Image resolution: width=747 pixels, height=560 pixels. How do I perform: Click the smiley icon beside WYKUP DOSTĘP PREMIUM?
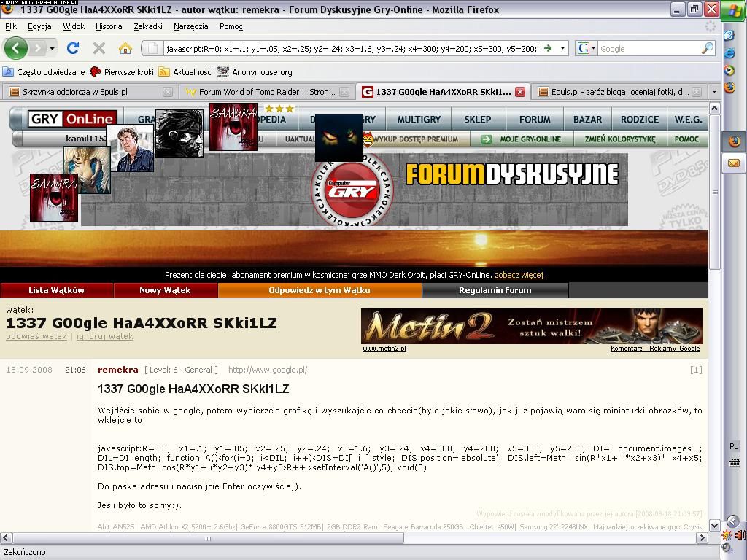(368, 139)
